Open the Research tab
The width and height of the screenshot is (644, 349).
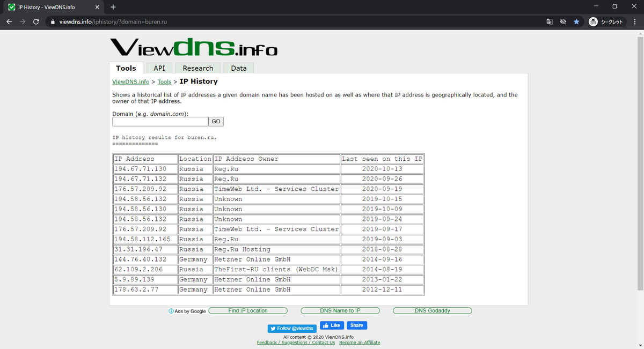(198, 68)
